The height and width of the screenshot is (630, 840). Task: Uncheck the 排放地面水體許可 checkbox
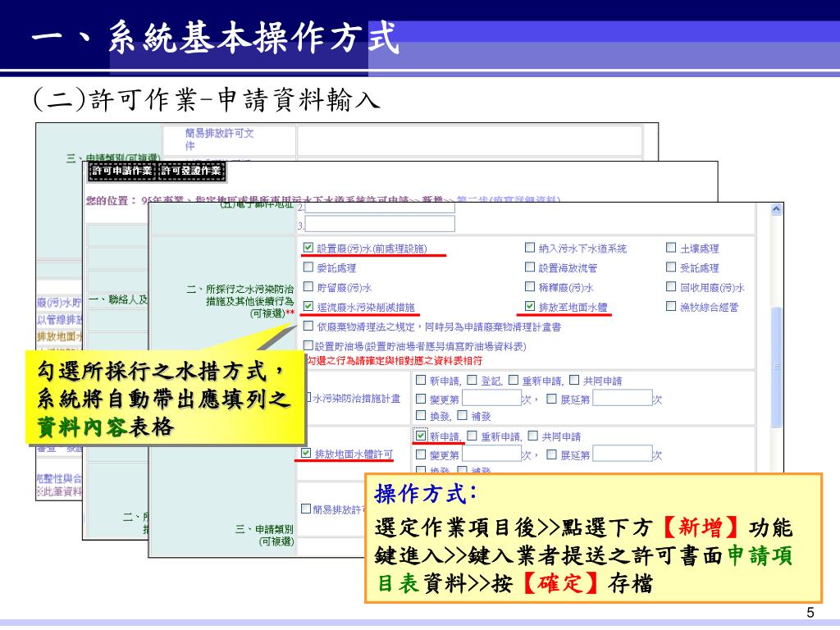pyautogui.click(x=306, y=453)
